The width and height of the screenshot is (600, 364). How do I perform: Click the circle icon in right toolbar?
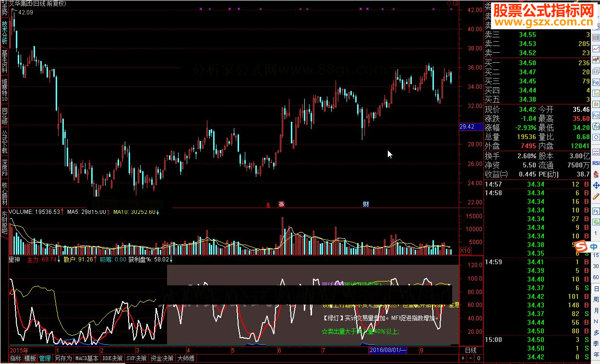pos(596,137)
